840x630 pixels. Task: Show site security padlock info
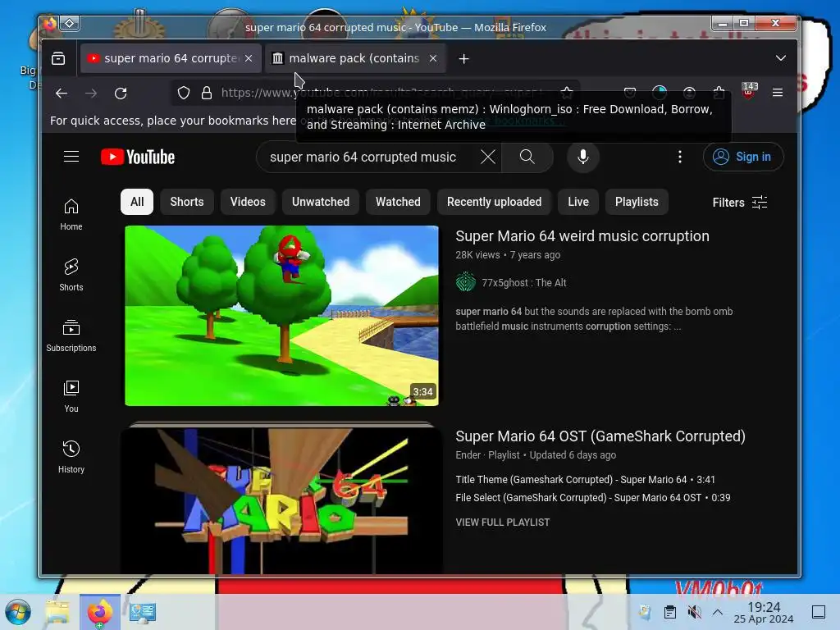click(206, 94)
